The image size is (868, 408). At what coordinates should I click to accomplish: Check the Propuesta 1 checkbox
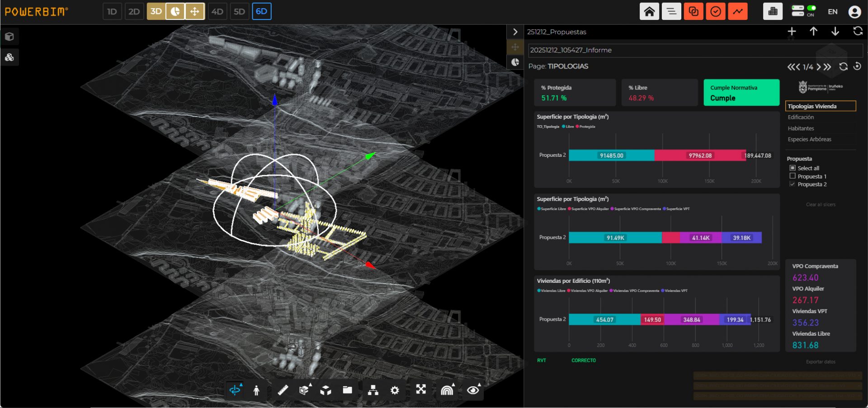(x=793, y=176)
